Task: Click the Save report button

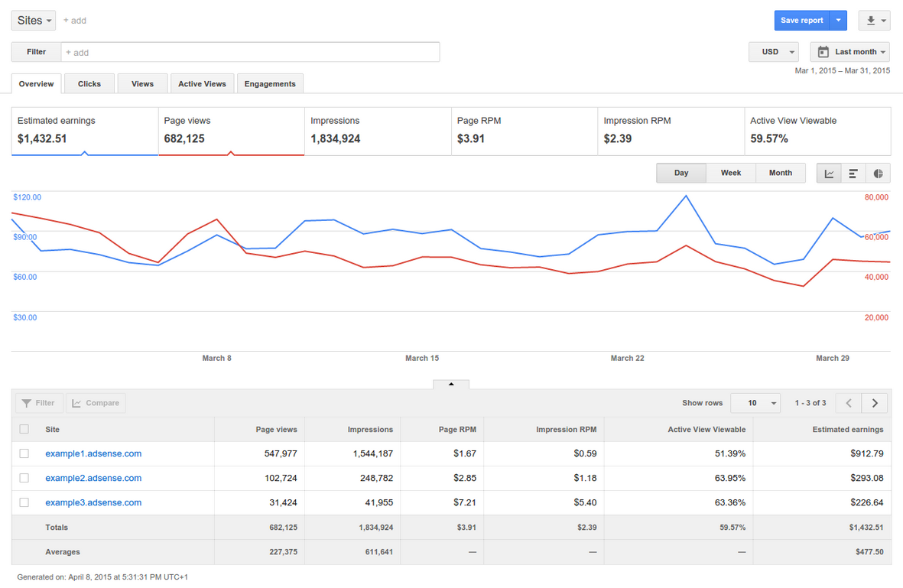Action: pos(801,21)
